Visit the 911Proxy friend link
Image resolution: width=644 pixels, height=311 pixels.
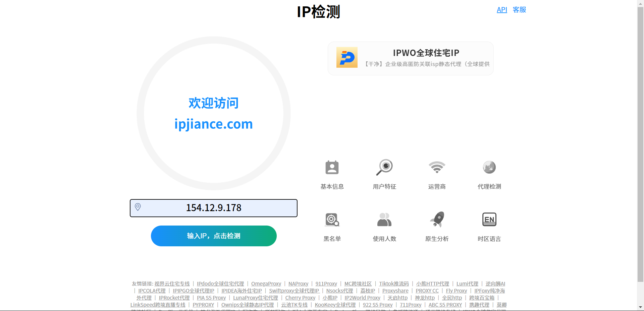tap(326, 284)
